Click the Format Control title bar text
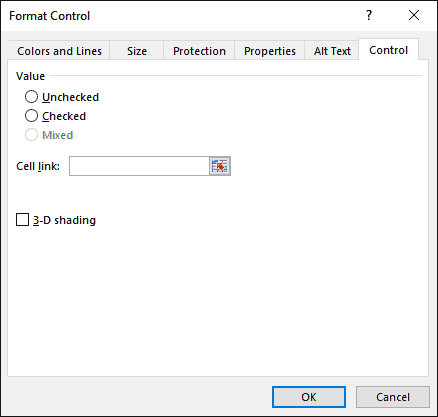 point(50,16)
